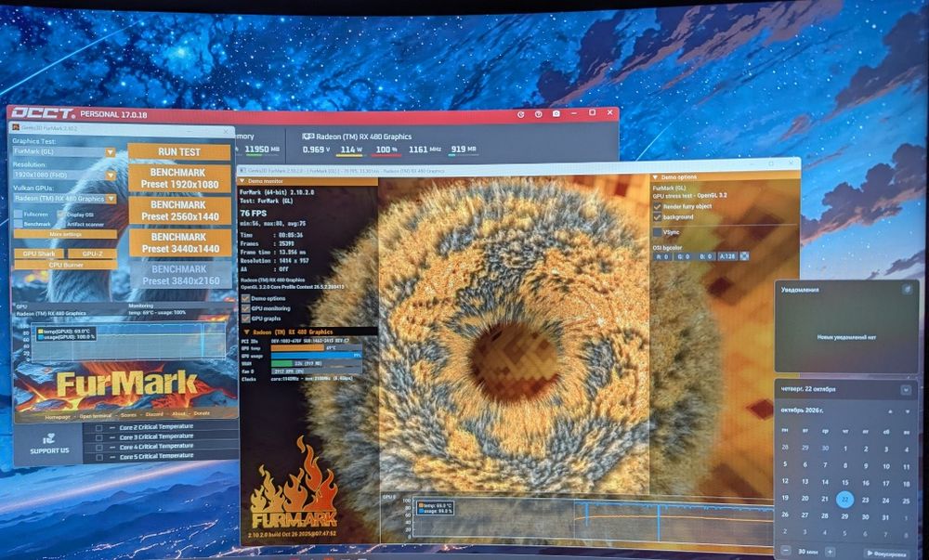
Task: Open More settings in FurMark launcher
Action: [65, 234]
